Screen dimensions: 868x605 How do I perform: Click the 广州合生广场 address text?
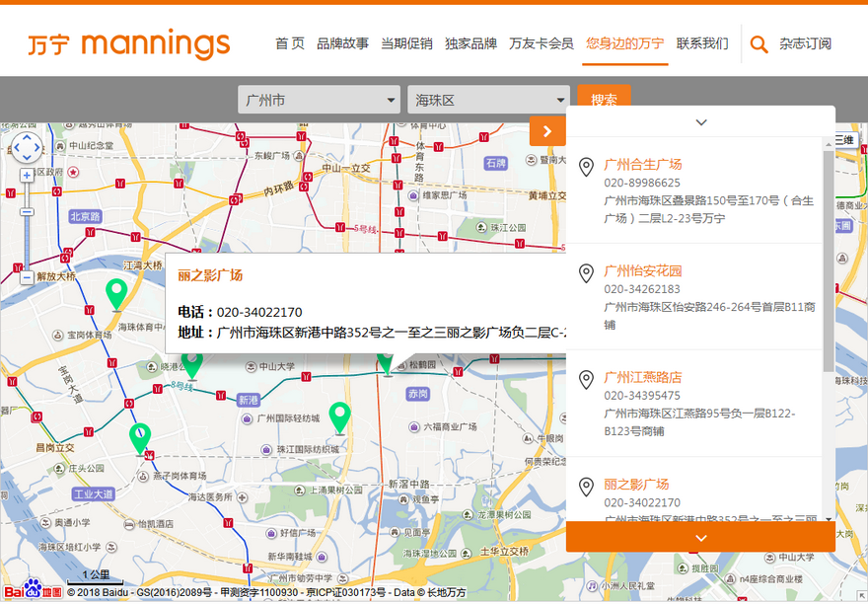pos(709,209)
